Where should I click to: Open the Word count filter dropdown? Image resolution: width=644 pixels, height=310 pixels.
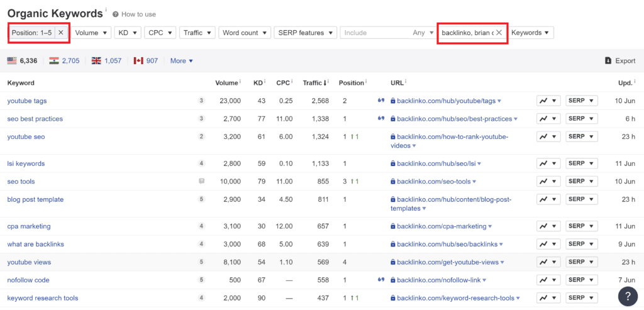(245, 33)
